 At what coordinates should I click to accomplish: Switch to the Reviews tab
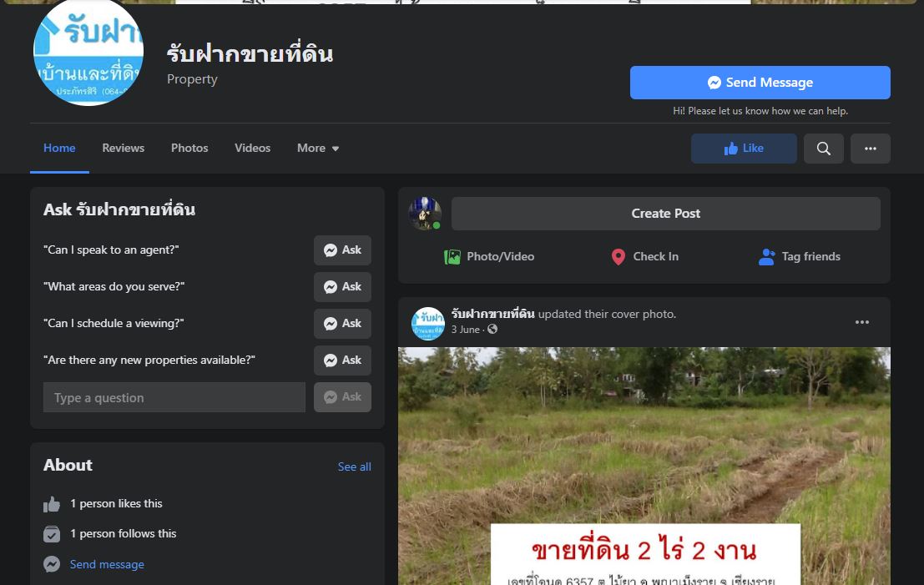(123, 149)
